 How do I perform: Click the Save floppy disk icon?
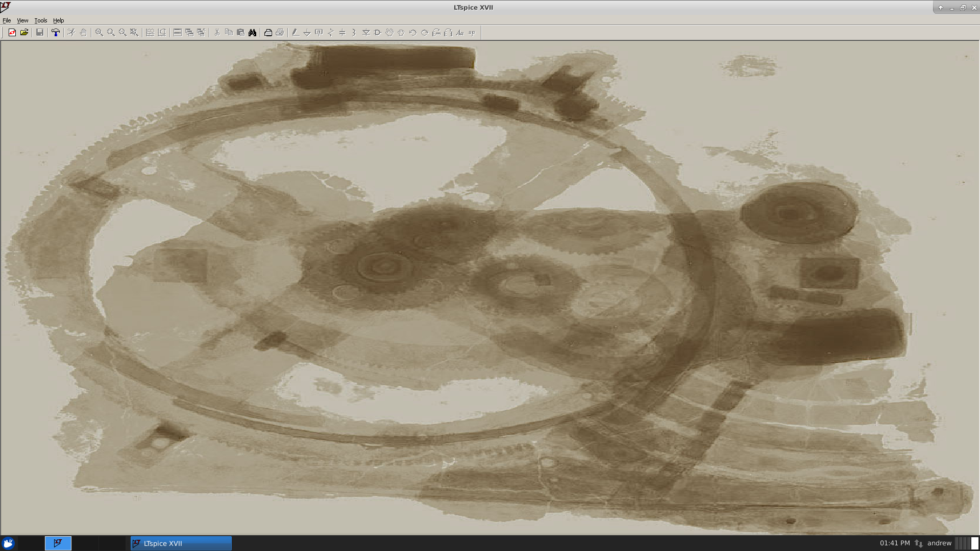coord(40,33)
